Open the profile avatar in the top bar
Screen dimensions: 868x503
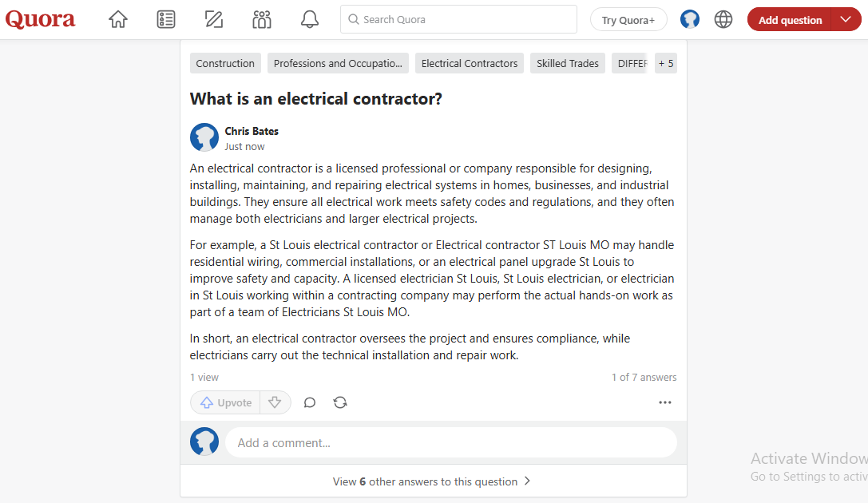[690, 19]
